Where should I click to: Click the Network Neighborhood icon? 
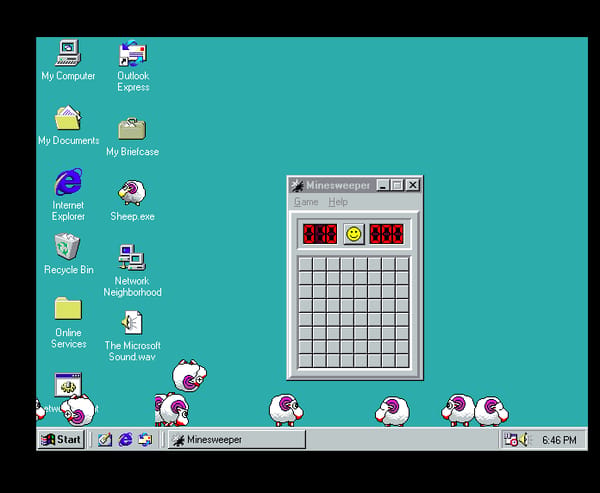pyautogui.click(x=132, y=258)
